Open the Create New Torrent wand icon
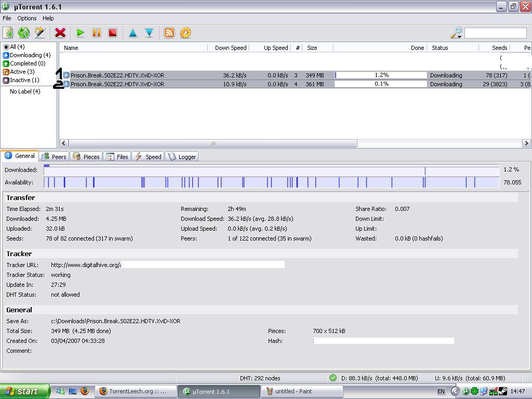 (40, 33)
